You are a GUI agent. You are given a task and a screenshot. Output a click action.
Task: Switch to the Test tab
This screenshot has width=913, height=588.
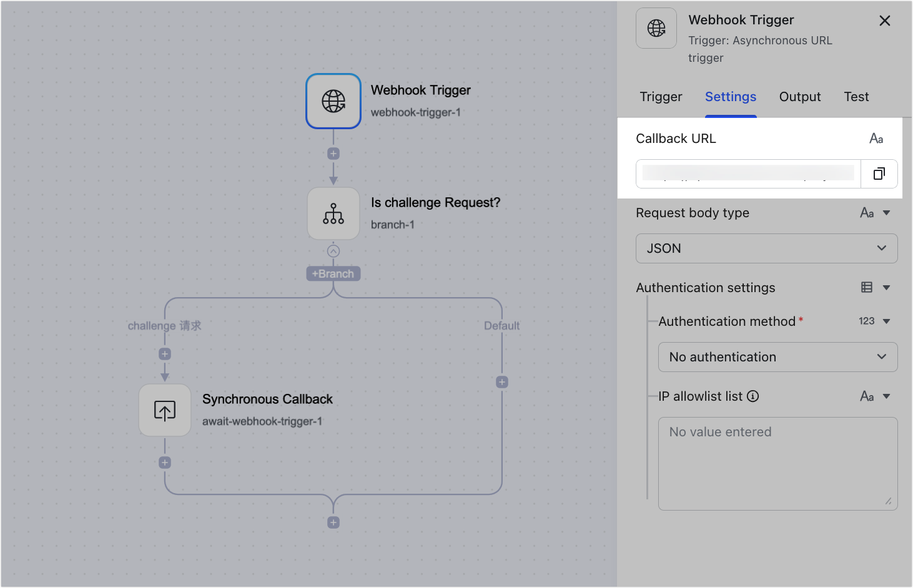856,97
